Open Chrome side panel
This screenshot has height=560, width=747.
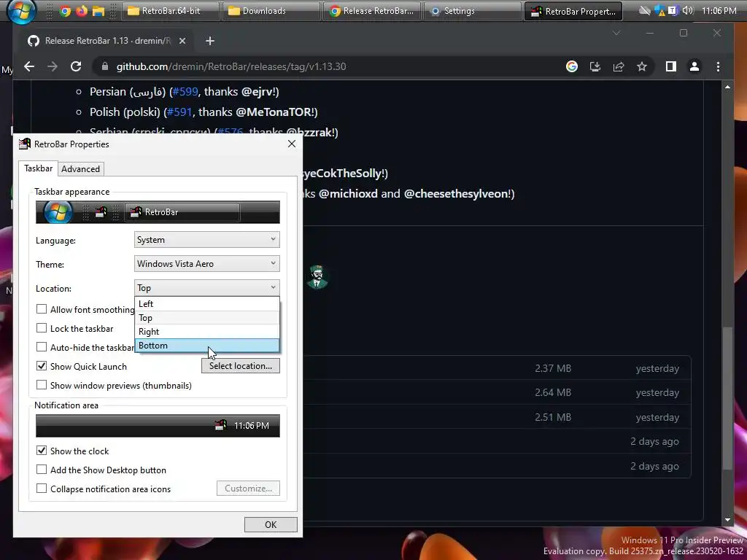(x=671, y=66)
